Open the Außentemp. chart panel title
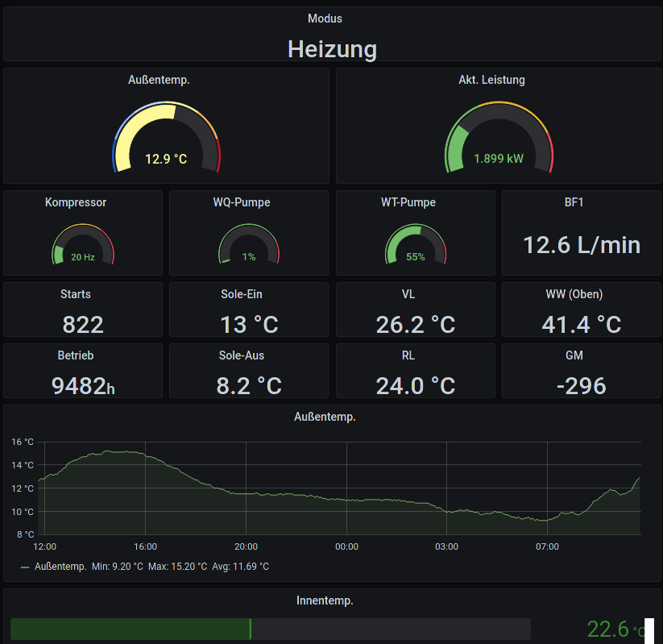Viewport: 663px width, 644px height. pos(325,417)
